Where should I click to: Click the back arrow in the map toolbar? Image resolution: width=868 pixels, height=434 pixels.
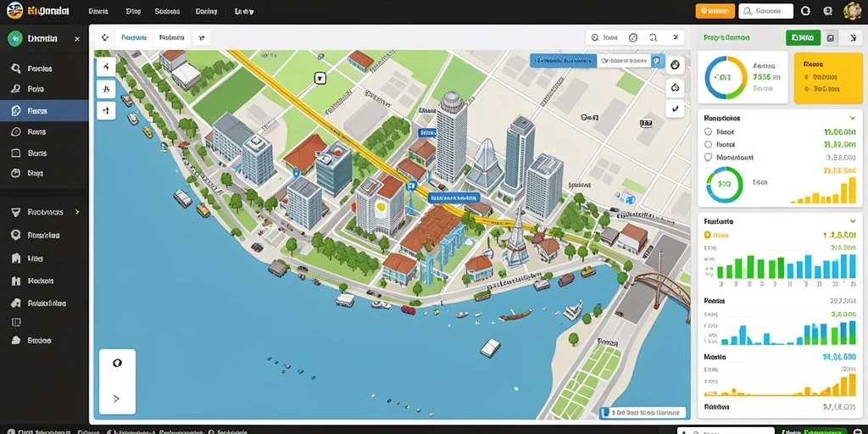click(x=105, y=37)
